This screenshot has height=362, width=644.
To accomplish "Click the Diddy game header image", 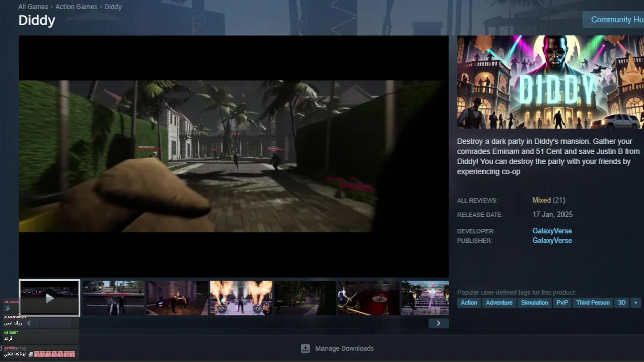I will point(550,82).
